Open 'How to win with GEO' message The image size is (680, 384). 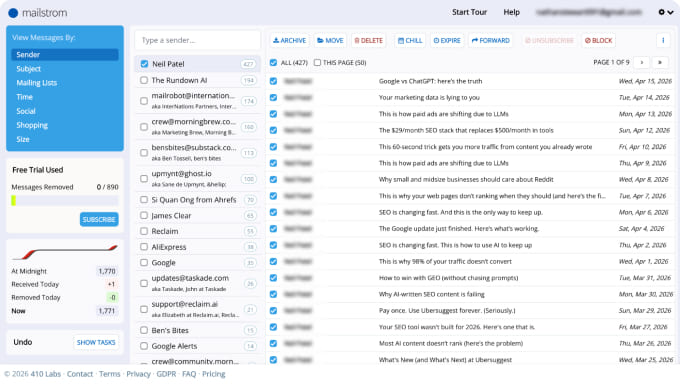[x=448, y=278]
